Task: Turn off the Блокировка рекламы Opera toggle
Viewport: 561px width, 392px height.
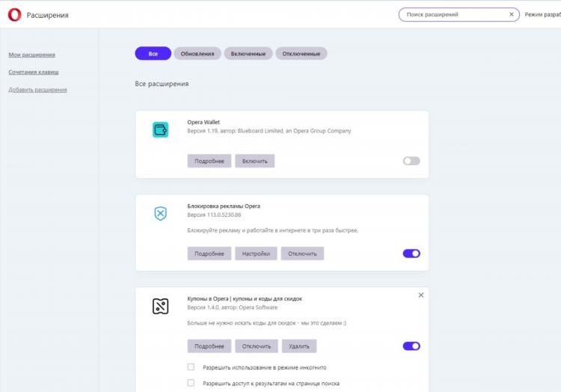Action: pos(411,254)
